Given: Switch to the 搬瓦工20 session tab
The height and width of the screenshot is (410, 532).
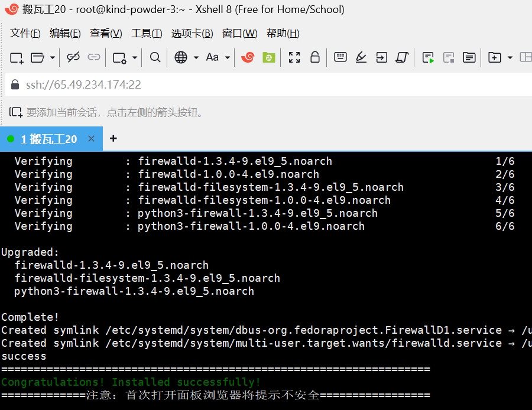Looking at the screenshot, I should tap(48, 139).
